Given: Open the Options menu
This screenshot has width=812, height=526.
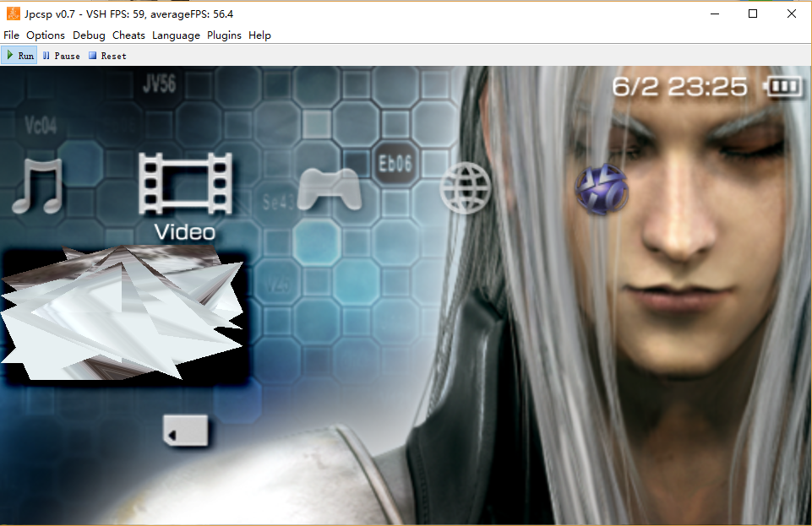Looking at the screenshot, I should (x=46, y=35).
